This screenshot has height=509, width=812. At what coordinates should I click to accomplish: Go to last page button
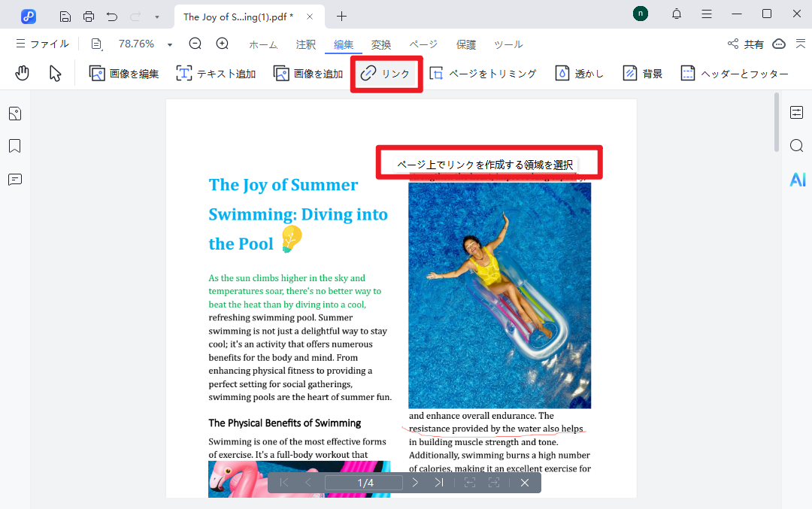click(439, 483)
